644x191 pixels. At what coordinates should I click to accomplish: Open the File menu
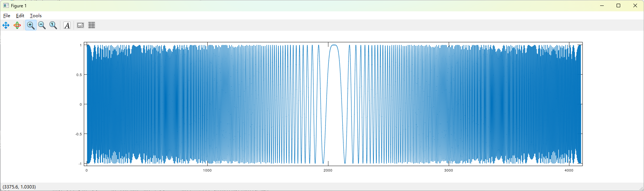pos(7,15)
